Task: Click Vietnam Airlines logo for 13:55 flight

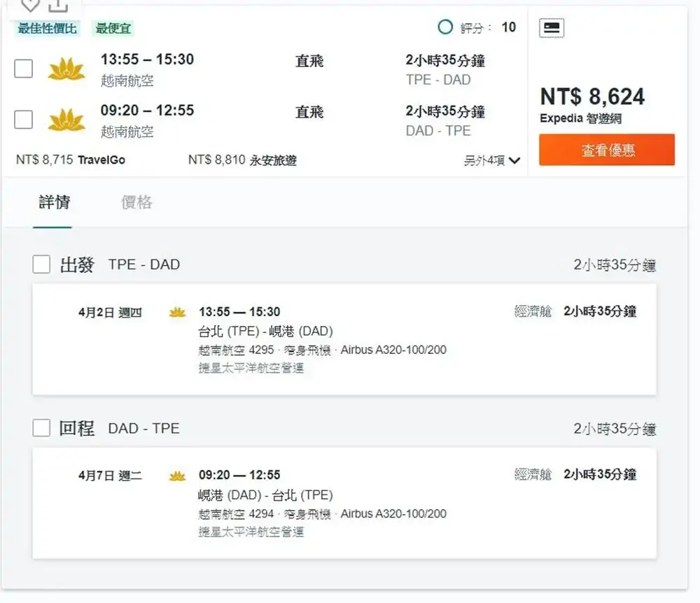Action: 66,69
